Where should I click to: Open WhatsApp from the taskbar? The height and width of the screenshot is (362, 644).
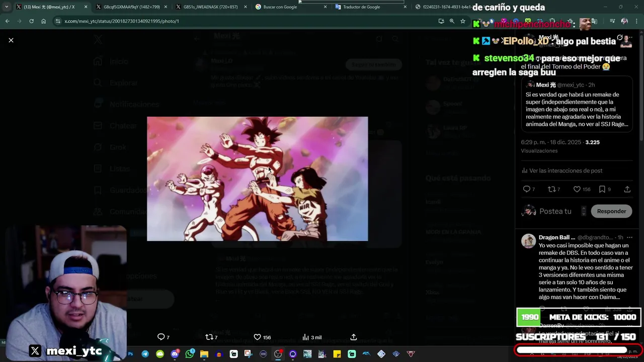(189, 354)
